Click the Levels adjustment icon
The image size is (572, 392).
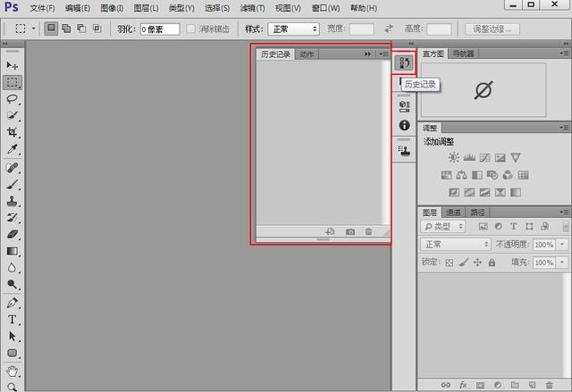point(469,157)
